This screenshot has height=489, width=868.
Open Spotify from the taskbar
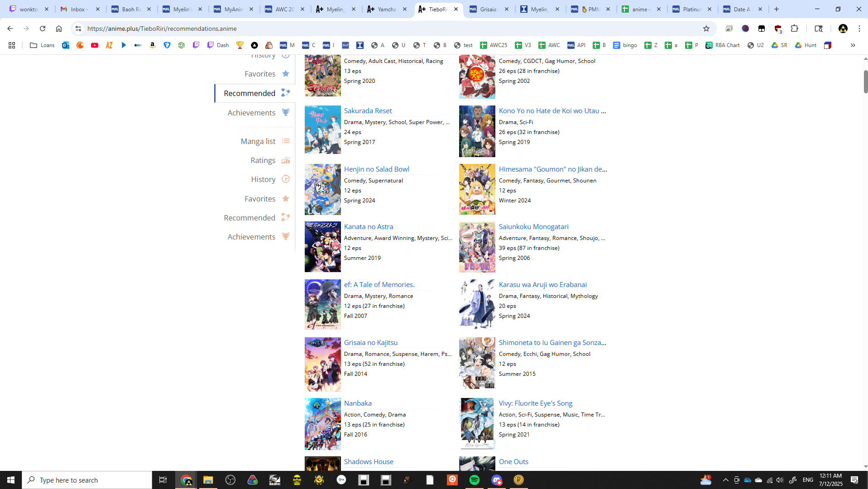coord(475,480)
